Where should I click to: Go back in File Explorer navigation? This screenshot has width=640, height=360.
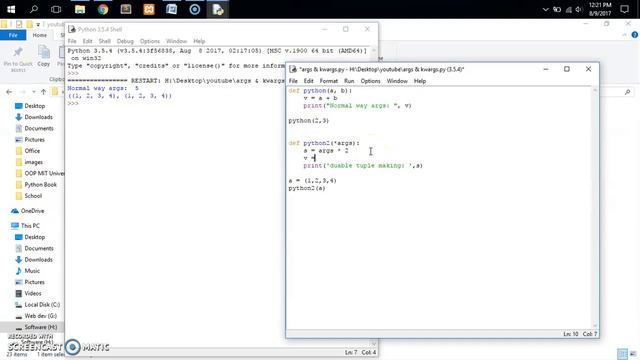9,92
